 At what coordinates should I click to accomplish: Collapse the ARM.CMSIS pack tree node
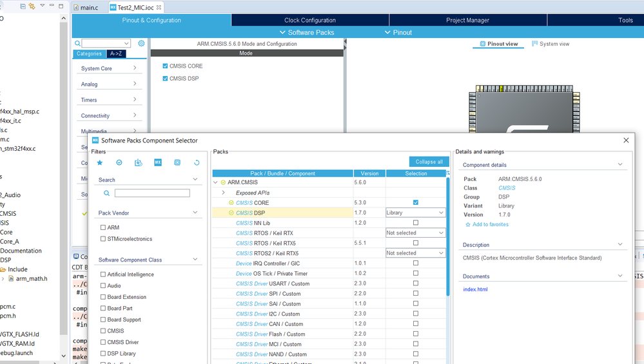tap(215, 182)
